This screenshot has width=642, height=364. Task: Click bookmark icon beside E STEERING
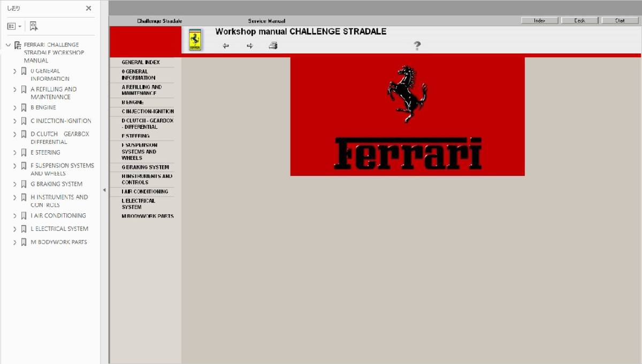click(x=24, y=152)
